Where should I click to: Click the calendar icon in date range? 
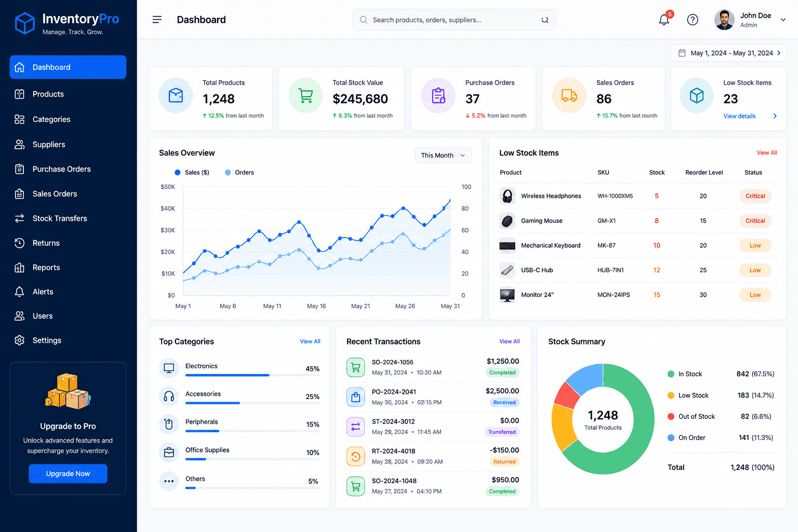[x=682, y=53]
